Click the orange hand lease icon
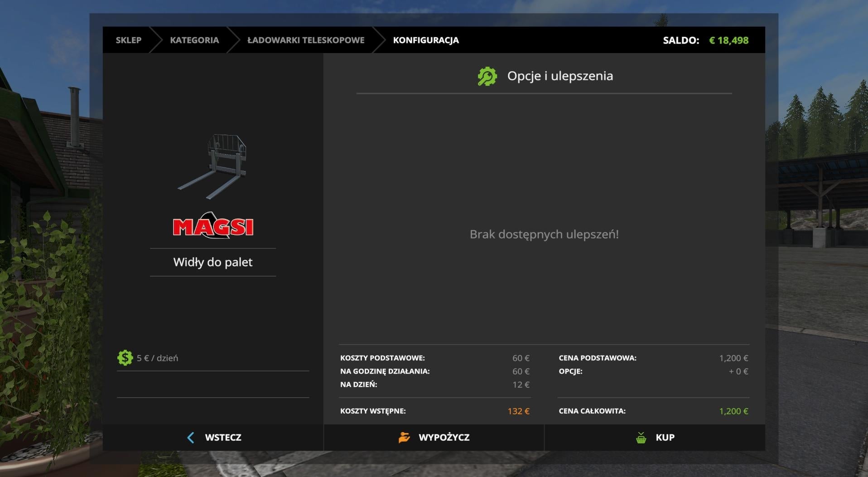 (x=404, y=438)
